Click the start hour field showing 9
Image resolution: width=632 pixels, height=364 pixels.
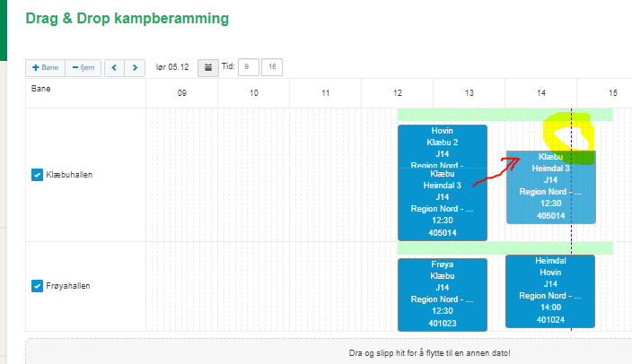[x=249, y=67]
